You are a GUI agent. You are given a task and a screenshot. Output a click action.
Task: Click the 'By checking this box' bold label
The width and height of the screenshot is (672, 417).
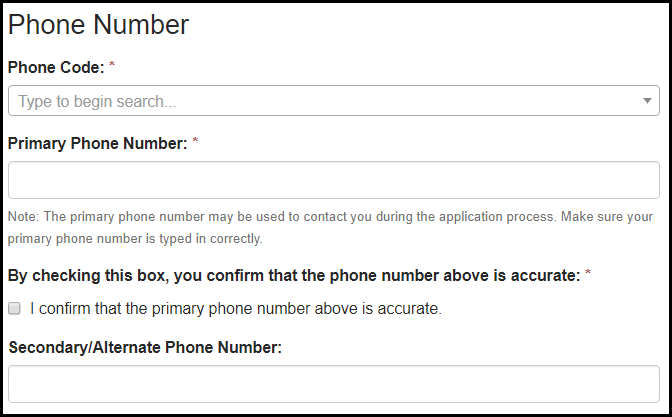click(x=294, y=275)
